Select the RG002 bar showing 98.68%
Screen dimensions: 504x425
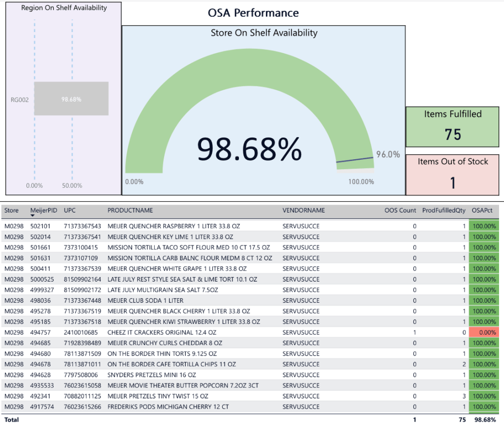coord(71,99)
